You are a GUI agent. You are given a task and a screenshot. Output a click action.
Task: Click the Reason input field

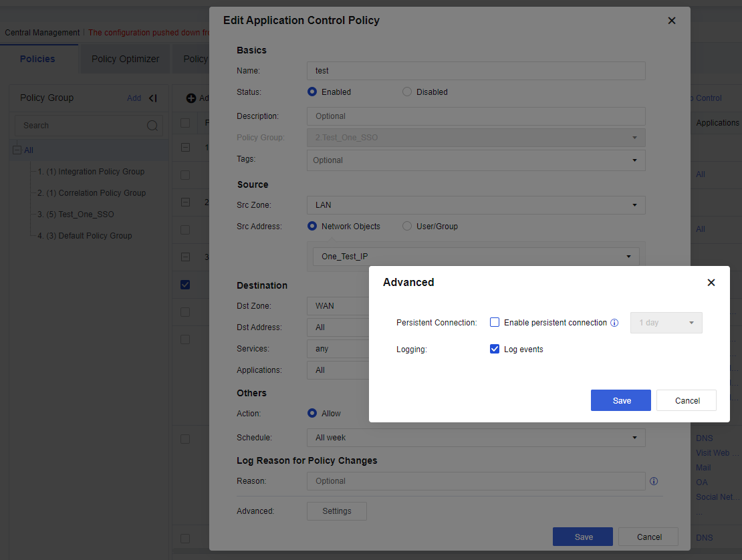pyautogui.click(x=475, y=481)
